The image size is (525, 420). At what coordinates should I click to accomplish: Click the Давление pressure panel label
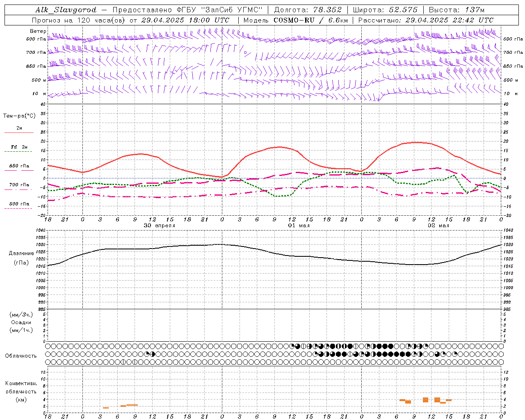(x=21, y=253)
